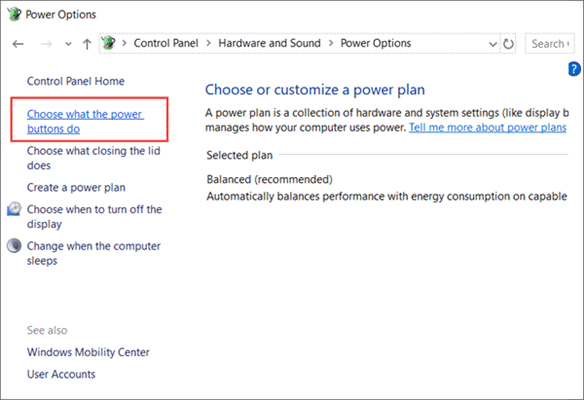Viewport: 584px width, 400px height.
Task: Click the Choose or customize a power plan heading
Action: [315, 90]
